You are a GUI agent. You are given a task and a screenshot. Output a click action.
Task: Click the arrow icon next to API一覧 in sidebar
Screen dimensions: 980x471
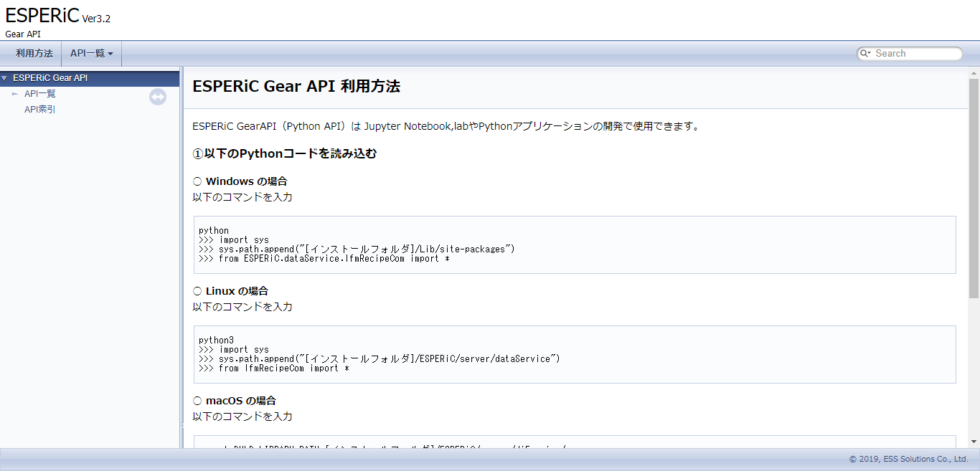point(14,93)
